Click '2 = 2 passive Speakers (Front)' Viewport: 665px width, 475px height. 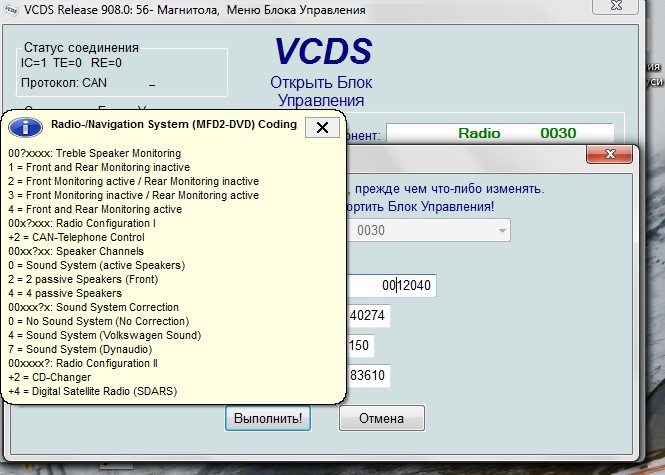(83, 279)
